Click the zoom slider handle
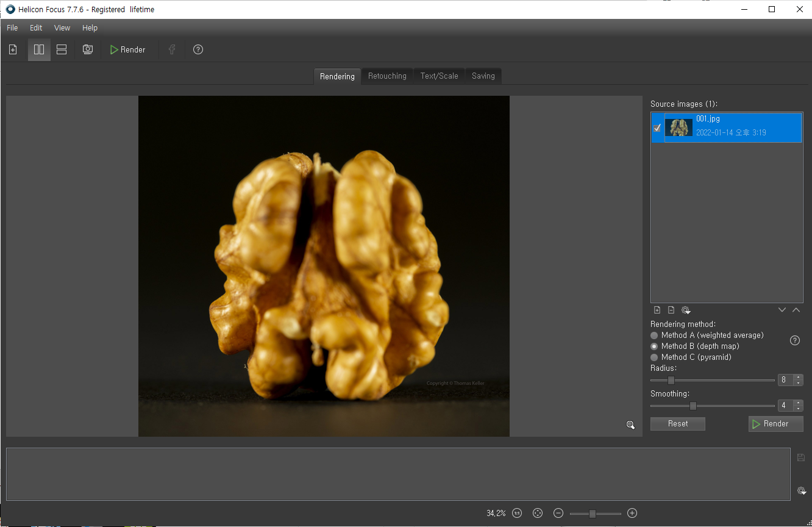 click(x=593, y=514)
